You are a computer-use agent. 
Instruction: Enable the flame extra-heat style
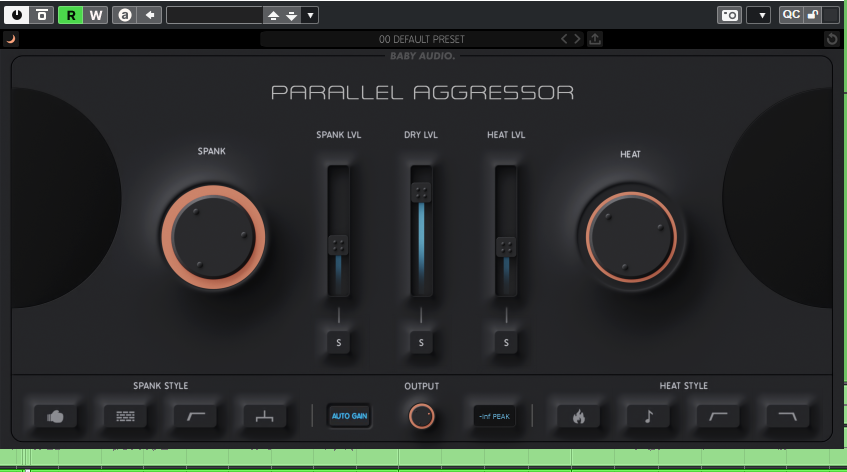click(579, 416)
